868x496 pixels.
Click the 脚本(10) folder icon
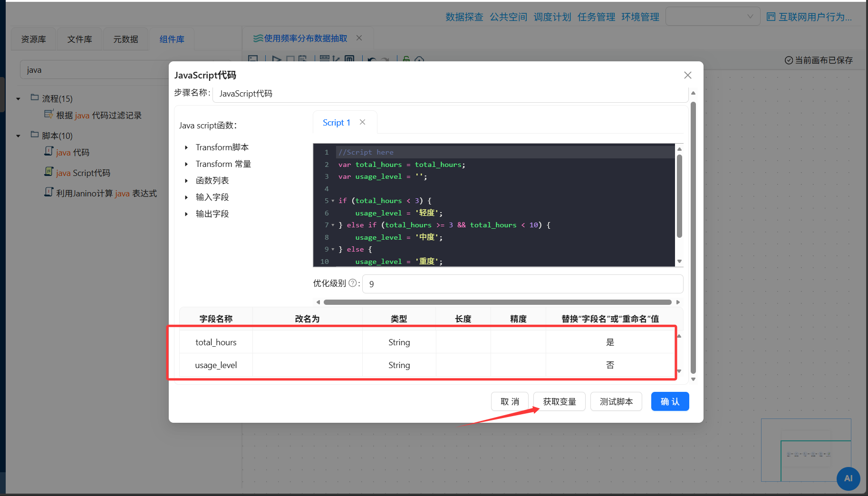click(35, 135)
